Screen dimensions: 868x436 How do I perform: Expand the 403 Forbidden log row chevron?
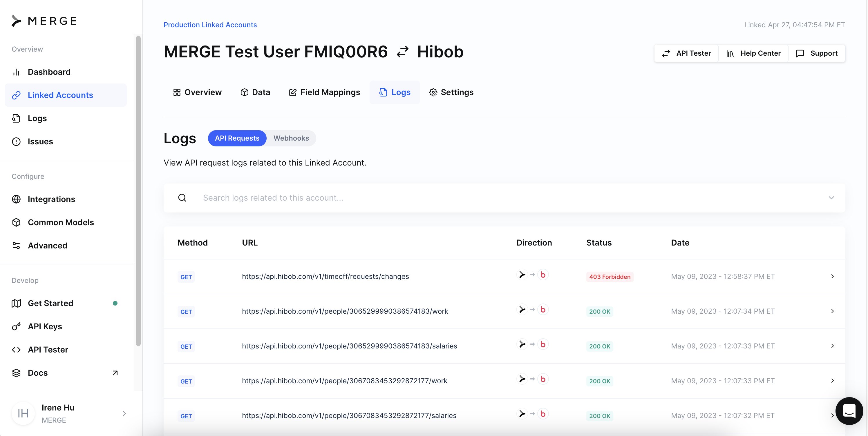pos(832,276)
